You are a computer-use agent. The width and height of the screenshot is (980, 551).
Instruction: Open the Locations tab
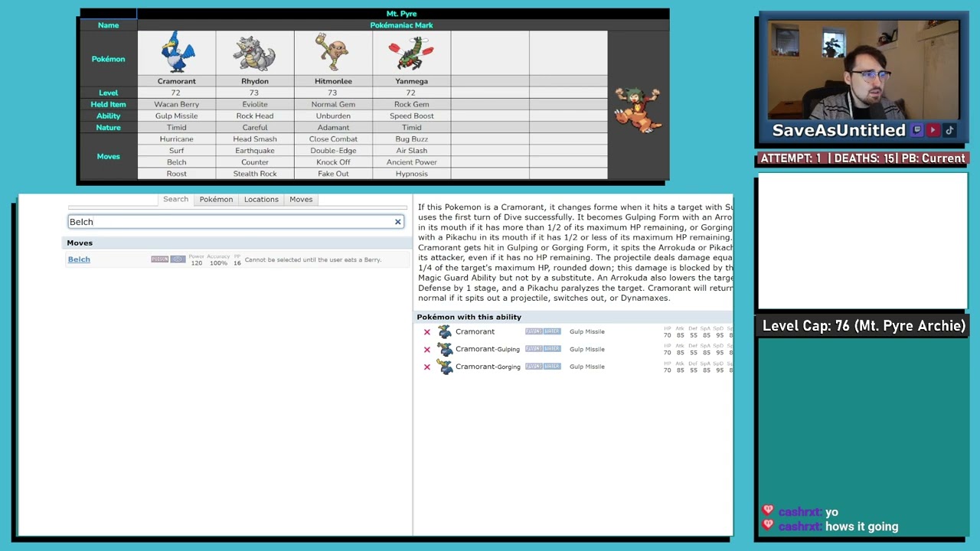click(261, 200)
